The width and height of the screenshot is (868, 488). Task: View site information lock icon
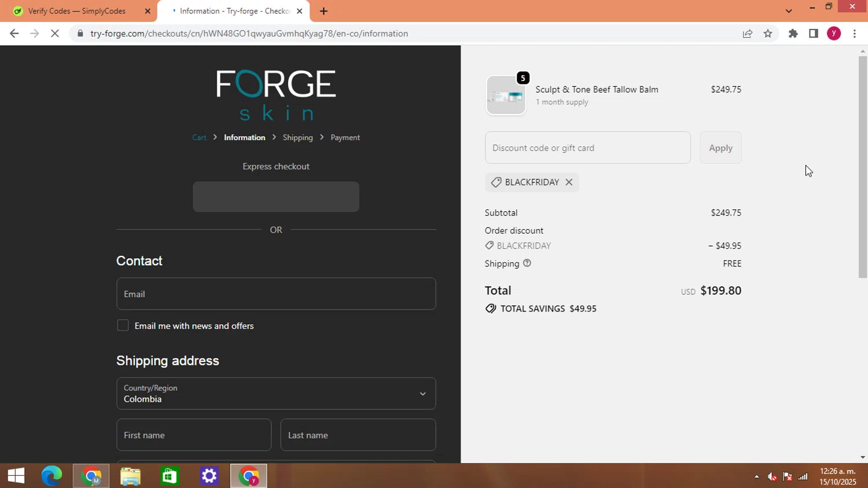(x=80, y=34)
